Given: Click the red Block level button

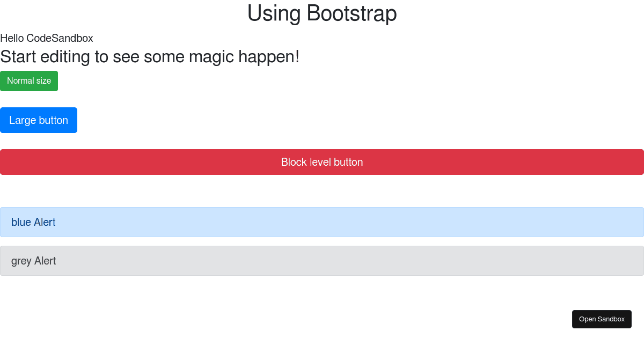Looking at the screenshot, I should click(322, 161).
